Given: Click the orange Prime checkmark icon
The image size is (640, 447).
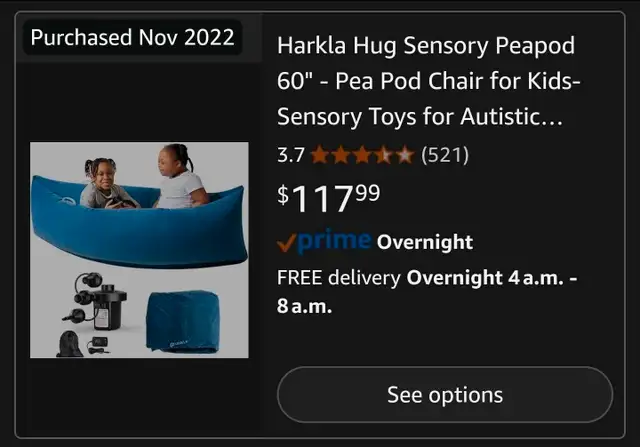Looking at the screenshot, I should (286, 243).
